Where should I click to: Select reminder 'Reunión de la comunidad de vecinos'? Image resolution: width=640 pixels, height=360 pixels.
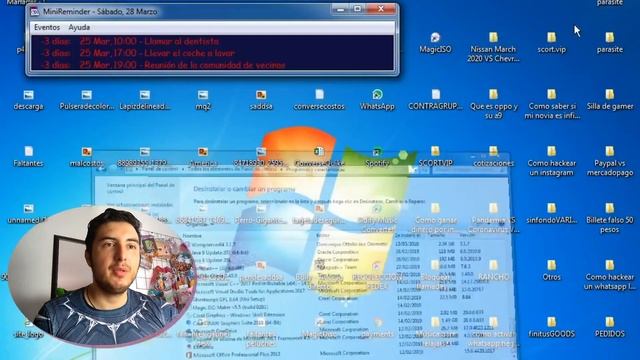pyautogui.click(x=163, y=64)
